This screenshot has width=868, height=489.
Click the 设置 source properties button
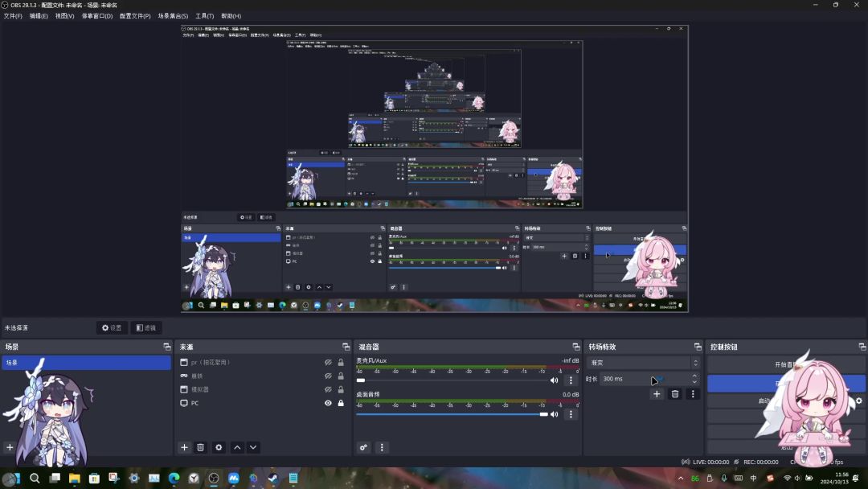(x=112, y=328)
